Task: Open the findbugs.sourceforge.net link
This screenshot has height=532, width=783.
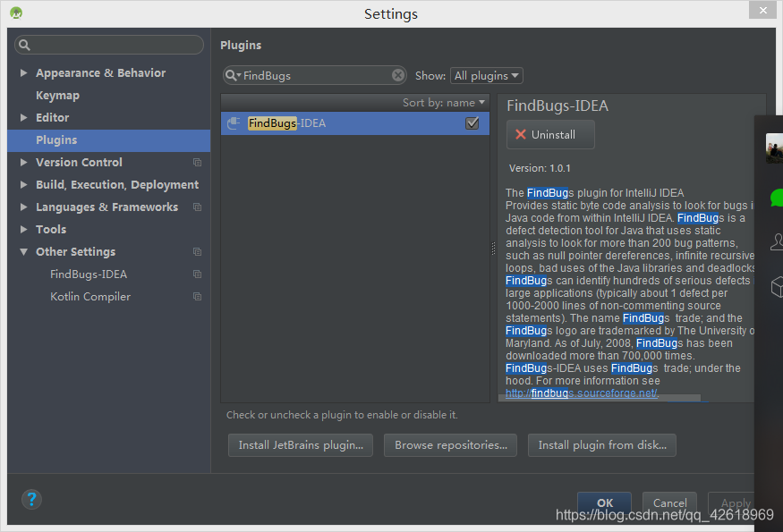Action: (x=582, y=393)
